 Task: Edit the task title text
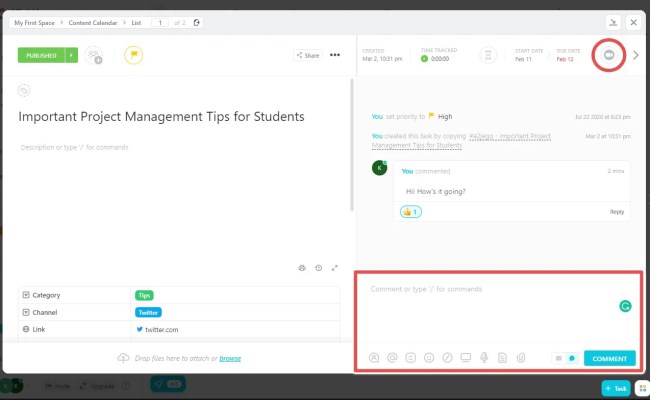[x=161, y=116]
